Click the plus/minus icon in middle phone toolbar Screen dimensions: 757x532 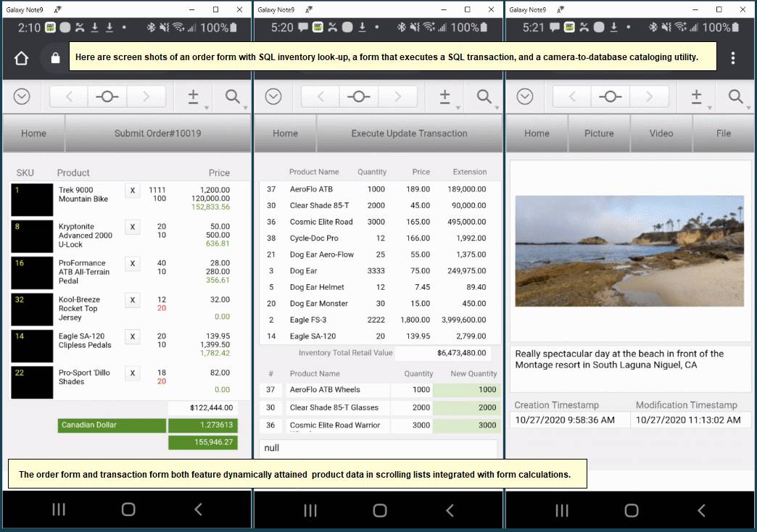tap(445, 97)
